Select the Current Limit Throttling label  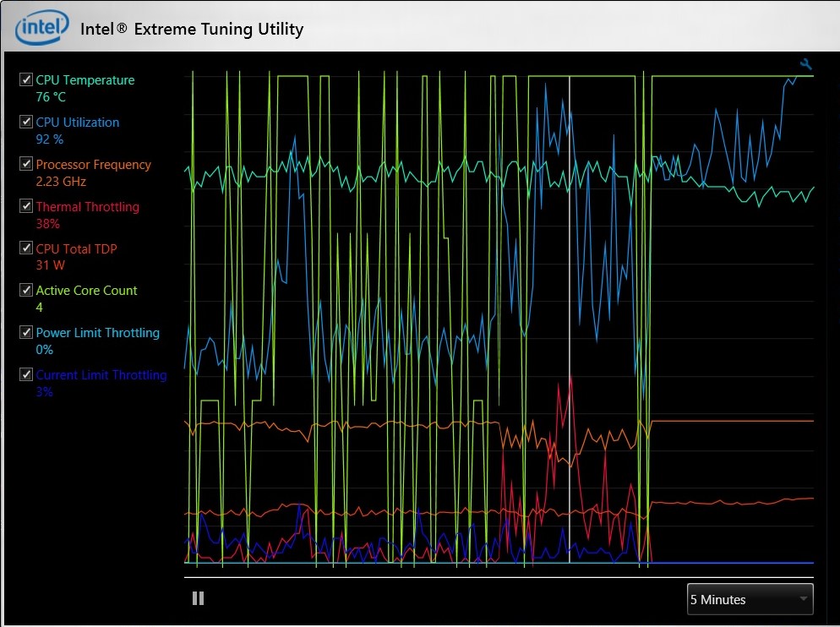pos(101,374)
